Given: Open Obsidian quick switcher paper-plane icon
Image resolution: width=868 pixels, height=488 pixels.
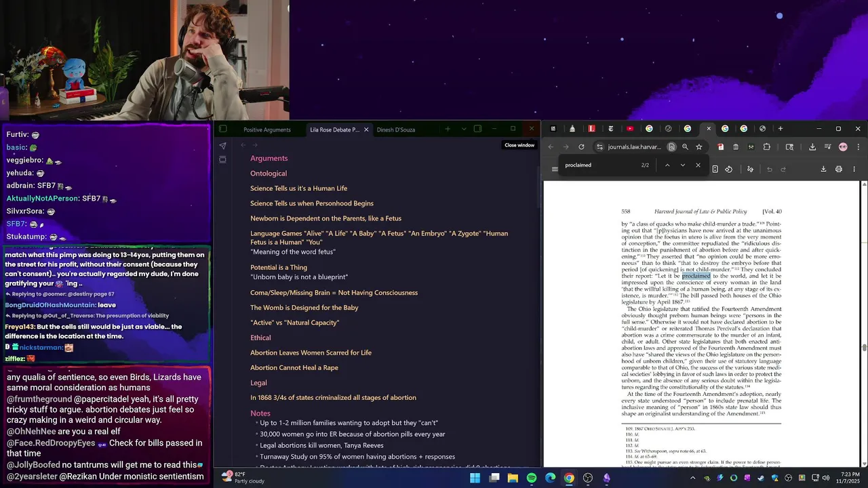Looking at the screenshot, I should coord(222,145).
